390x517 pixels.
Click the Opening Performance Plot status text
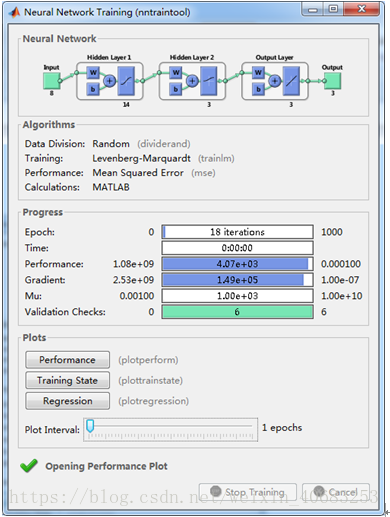pos(106,466)
